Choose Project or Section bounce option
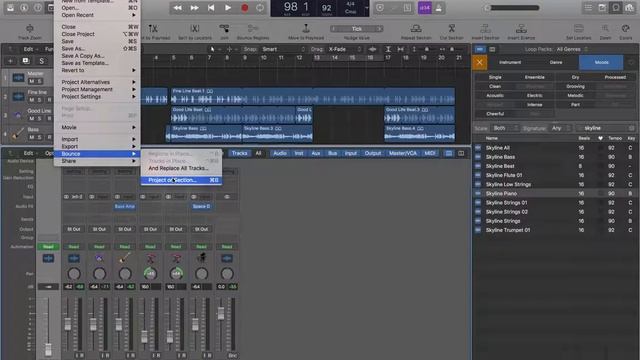Viewport: 640px width, 360px height. (x=181, y=180)
